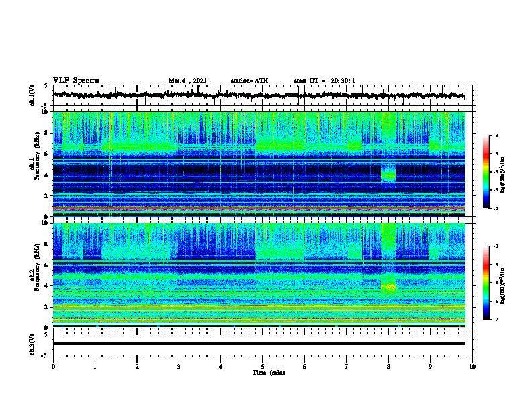The image size is (532, 411).
Task: Click time axis tick label "3"
Action: [179, 367]
